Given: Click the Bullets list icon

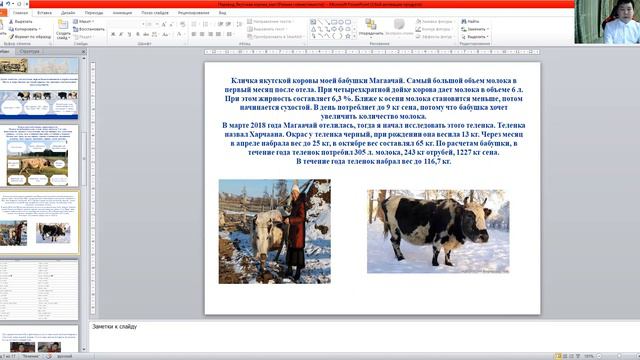Looking at the screenshot, I should [195, 24].
